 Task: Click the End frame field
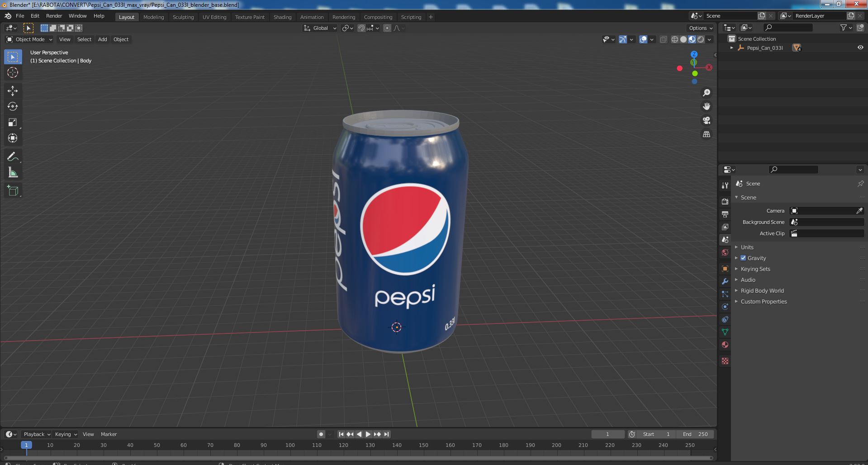pos(695,434)
